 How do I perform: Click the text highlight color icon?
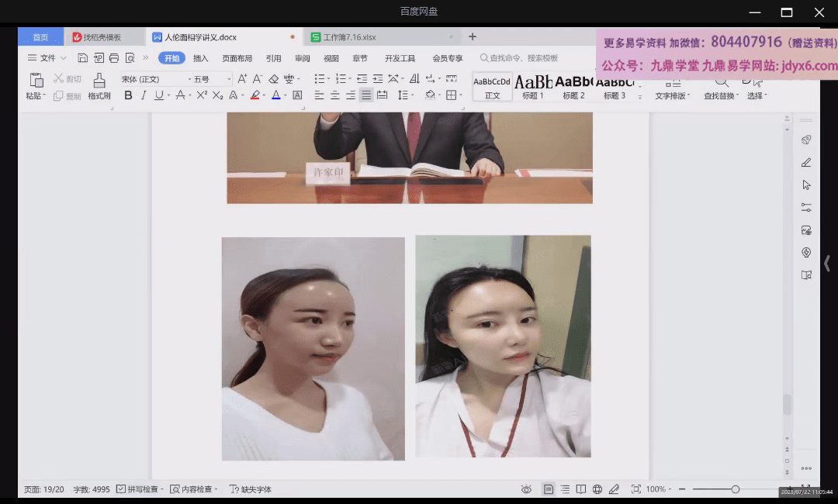[x=255, y=95]
